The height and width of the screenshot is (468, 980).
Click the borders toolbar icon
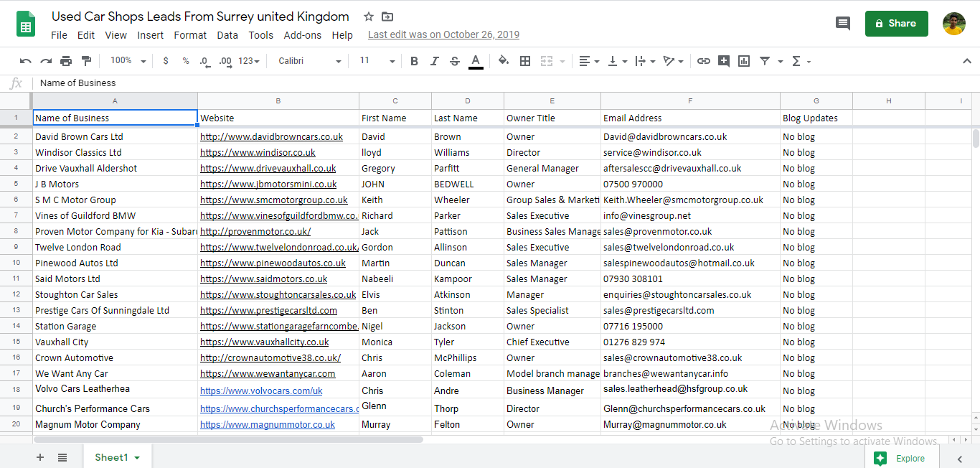click(525, 61)
